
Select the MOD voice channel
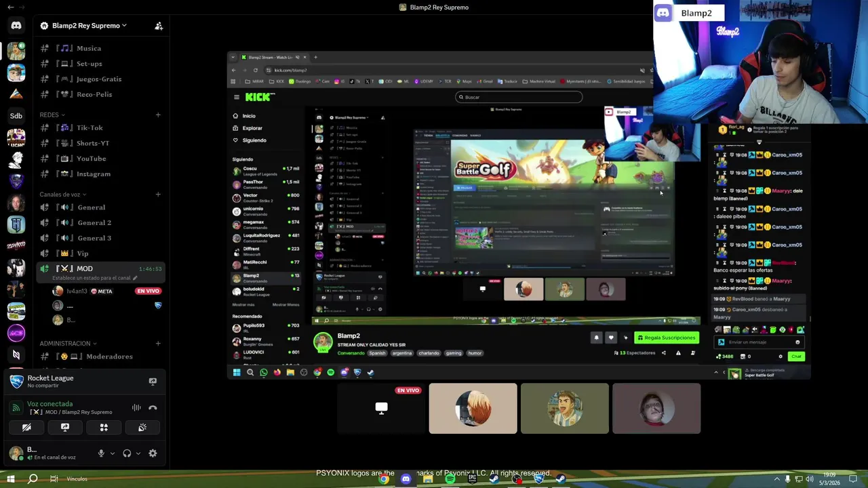pos(100,269)
